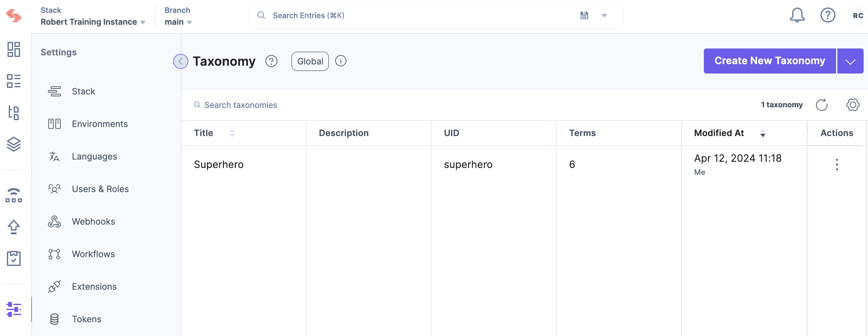
Task: Click the Extensions plug icon
Action: pyautogui.click(x=54, y=287)
